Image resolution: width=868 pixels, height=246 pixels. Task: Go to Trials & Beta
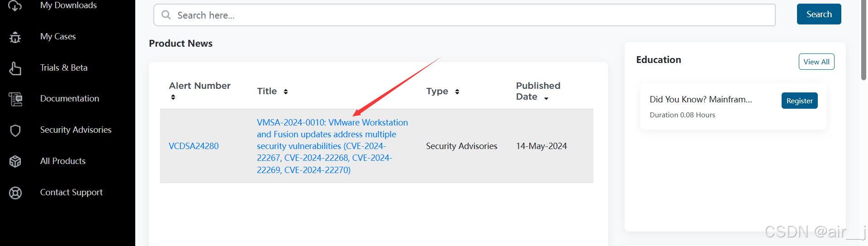coord(64,68)
